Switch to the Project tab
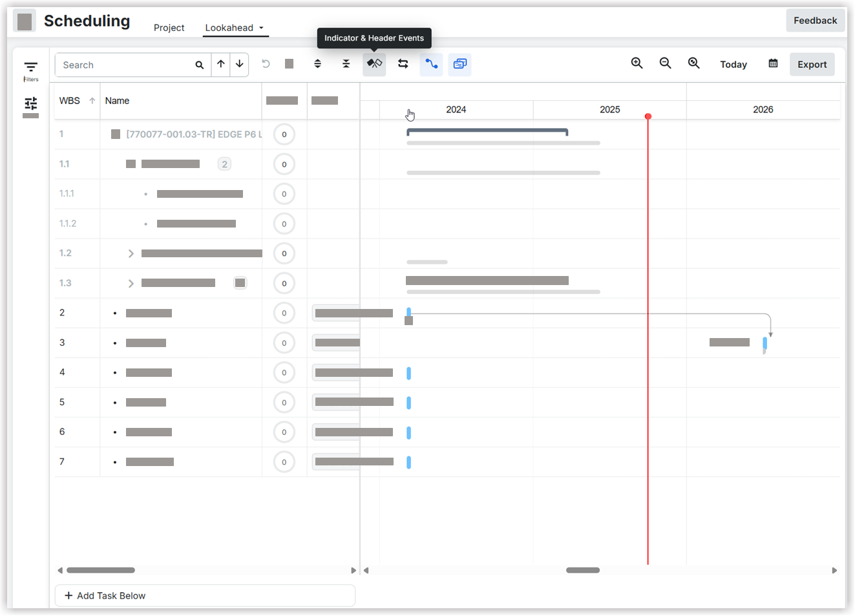 tap(169, 28)
